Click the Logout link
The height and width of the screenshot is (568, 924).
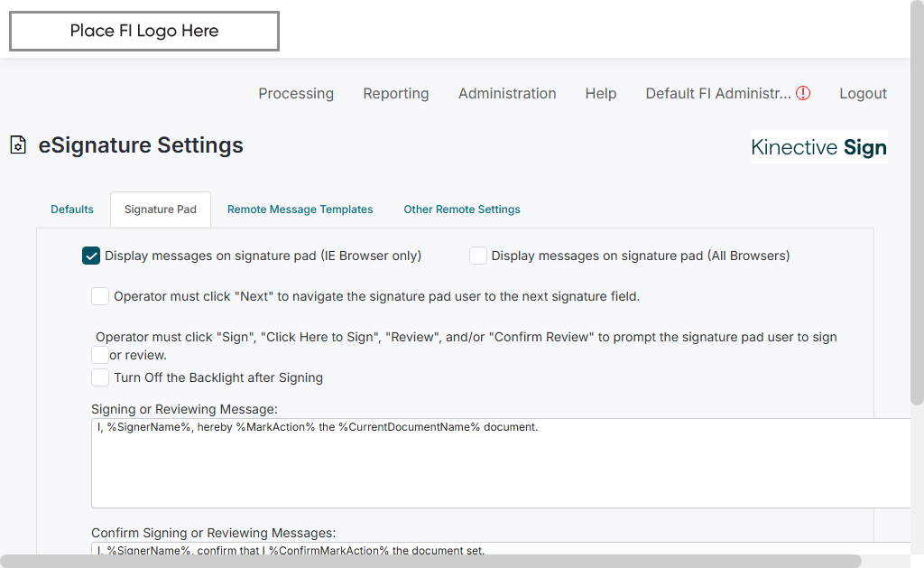[863, 93]
